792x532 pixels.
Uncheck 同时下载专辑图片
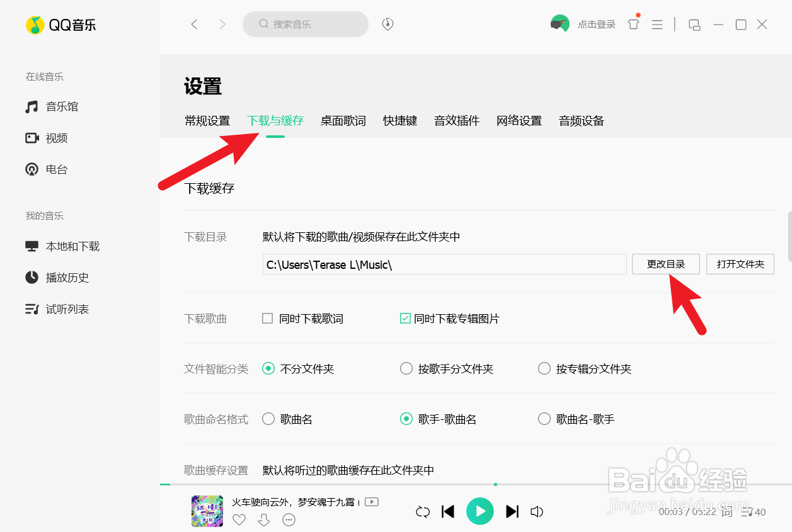[x=405, y=319]
